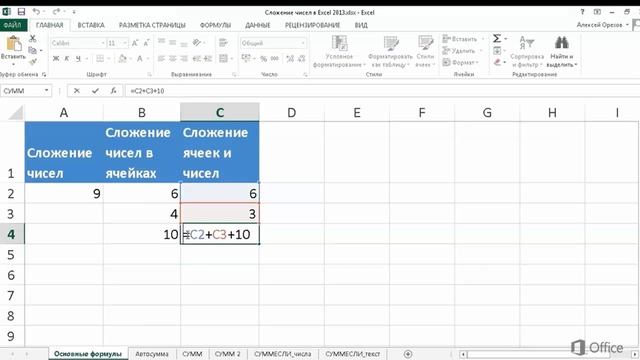
Task: Align cell content to the top
Action: pyautogui.click(x=162, y=42)
